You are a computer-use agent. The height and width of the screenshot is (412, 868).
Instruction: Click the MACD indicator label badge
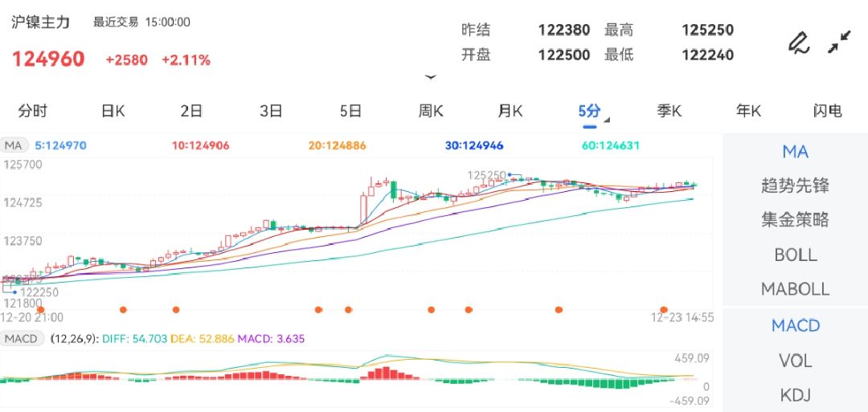click(x=23, y=338)
